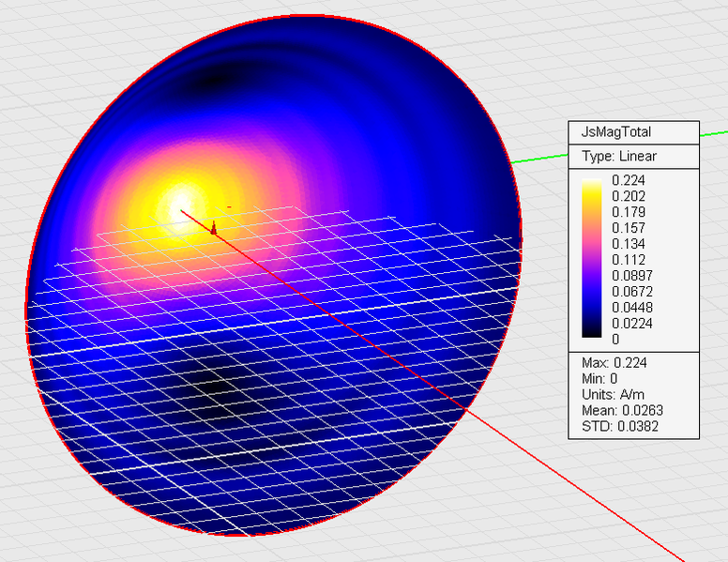Click the 0.157 scale value
The width and height of the screenshot is (728, 562).
(x=629, y=228)
